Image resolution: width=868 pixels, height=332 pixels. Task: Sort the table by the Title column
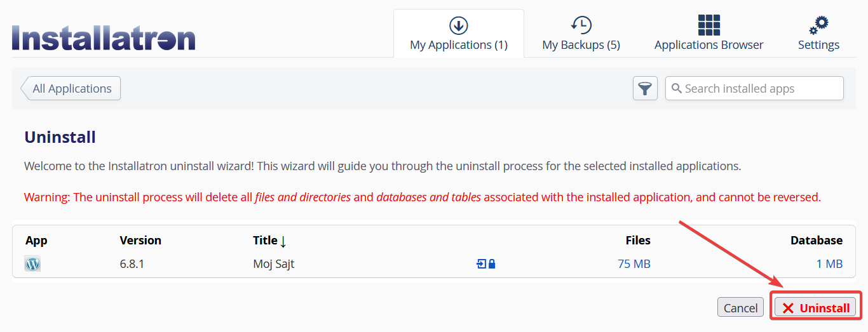coord(270,240)
